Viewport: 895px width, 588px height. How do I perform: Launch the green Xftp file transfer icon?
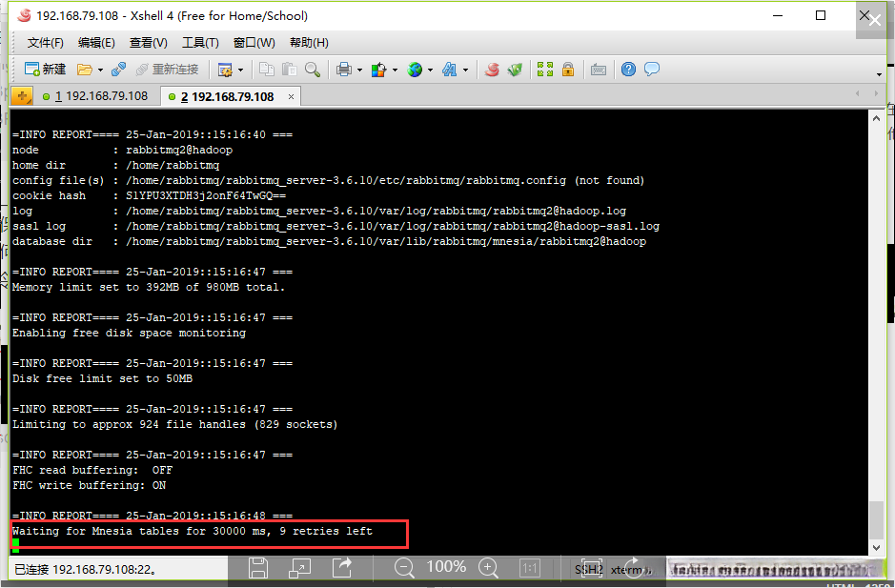pyautogui.click(x=515, y=70)
